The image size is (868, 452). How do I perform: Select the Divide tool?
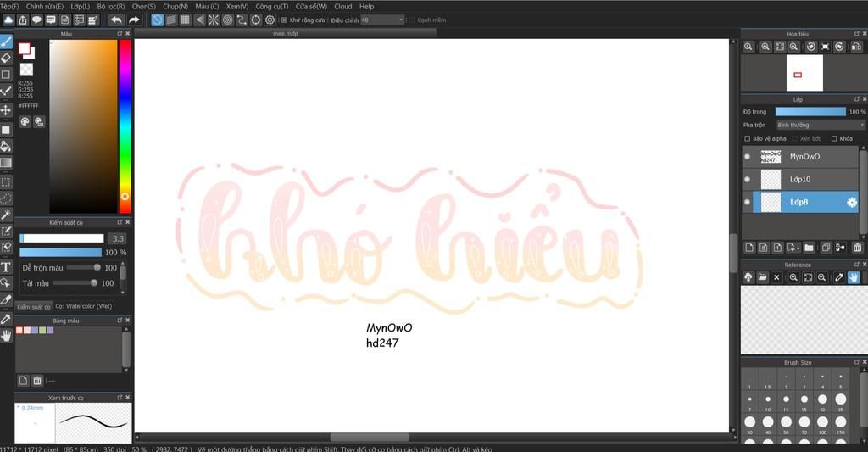click(x=6, y=299)
